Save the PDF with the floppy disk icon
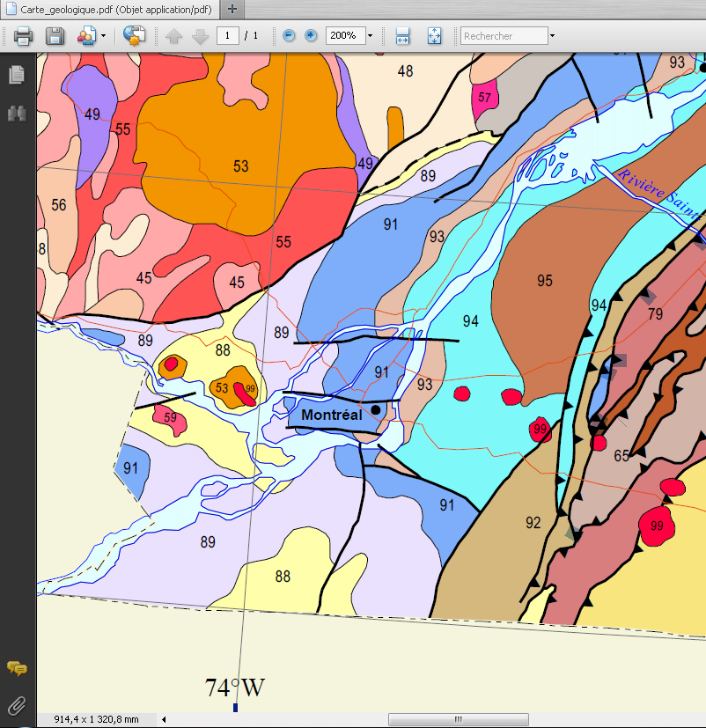Screen dimensions: 706x728 tap(55, 36)
